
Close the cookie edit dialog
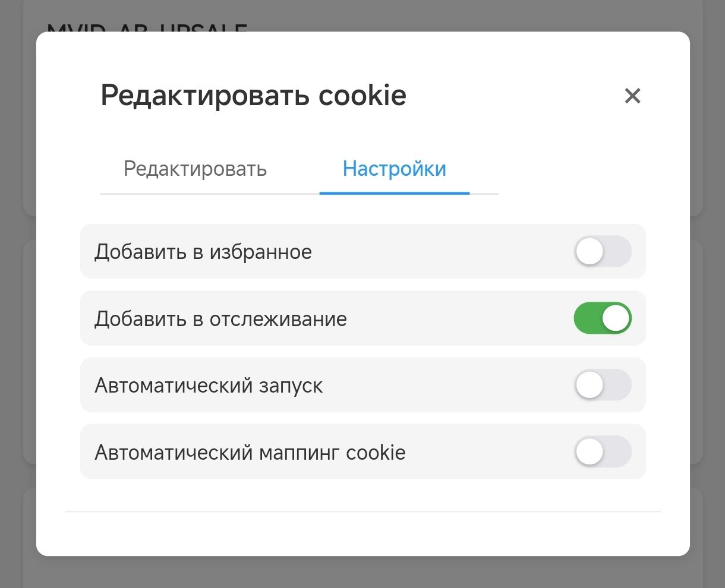pos(632,96)
